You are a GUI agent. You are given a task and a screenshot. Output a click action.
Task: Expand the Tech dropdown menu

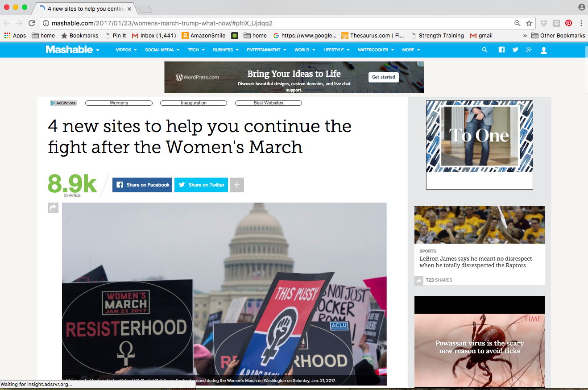tap(196, 50)
